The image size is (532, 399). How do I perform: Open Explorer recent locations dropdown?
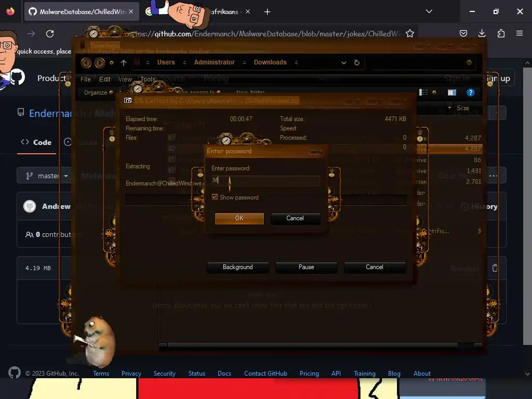112,62
